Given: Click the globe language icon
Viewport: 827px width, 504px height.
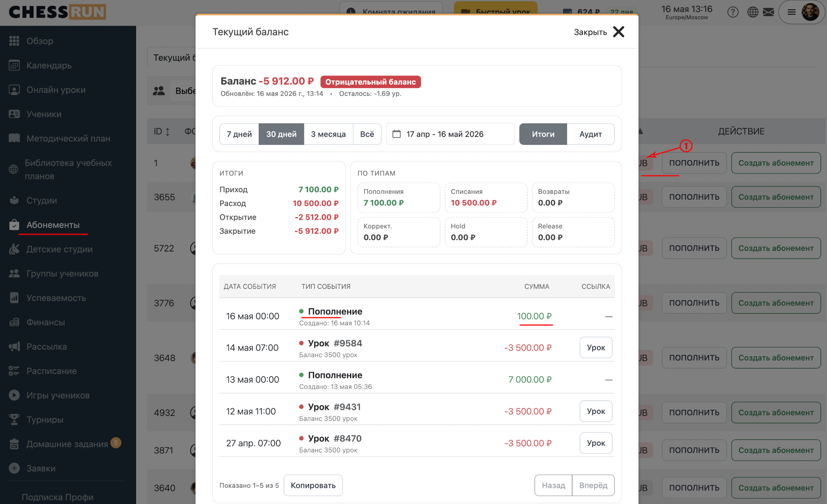Looking at the screenshot, I should [x=753, y=12].
